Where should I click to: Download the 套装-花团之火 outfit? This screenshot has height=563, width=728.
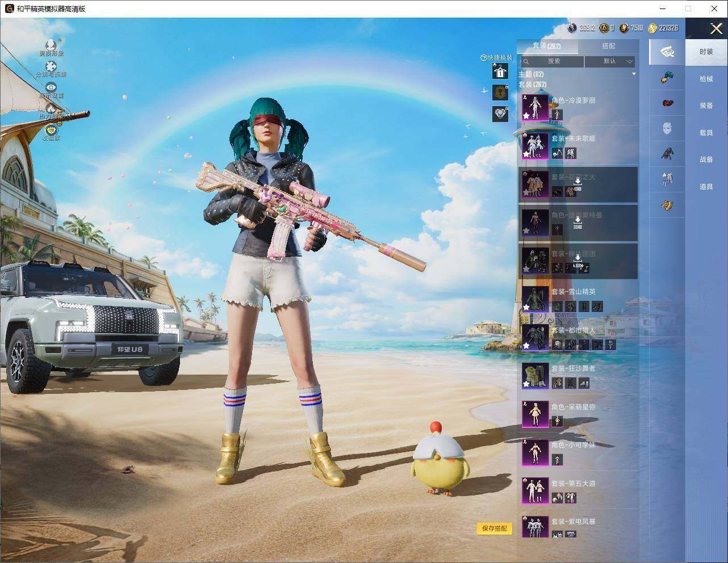click(x=578, y=182)
